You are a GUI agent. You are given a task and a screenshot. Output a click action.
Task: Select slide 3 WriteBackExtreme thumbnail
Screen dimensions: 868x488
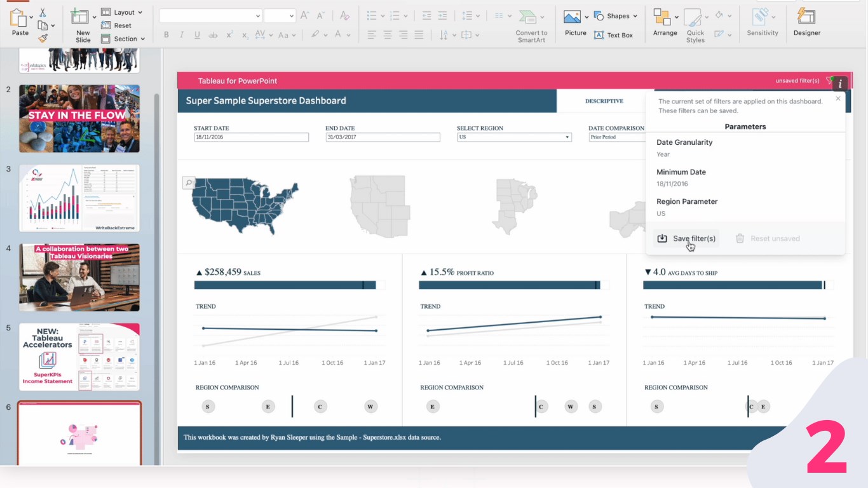tap(79, 198)
